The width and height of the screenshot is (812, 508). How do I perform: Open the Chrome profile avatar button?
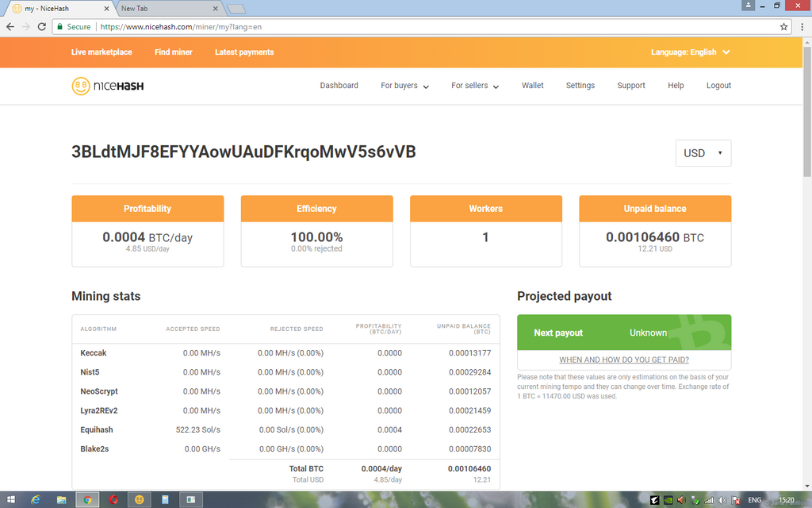(x=748, y=6)
